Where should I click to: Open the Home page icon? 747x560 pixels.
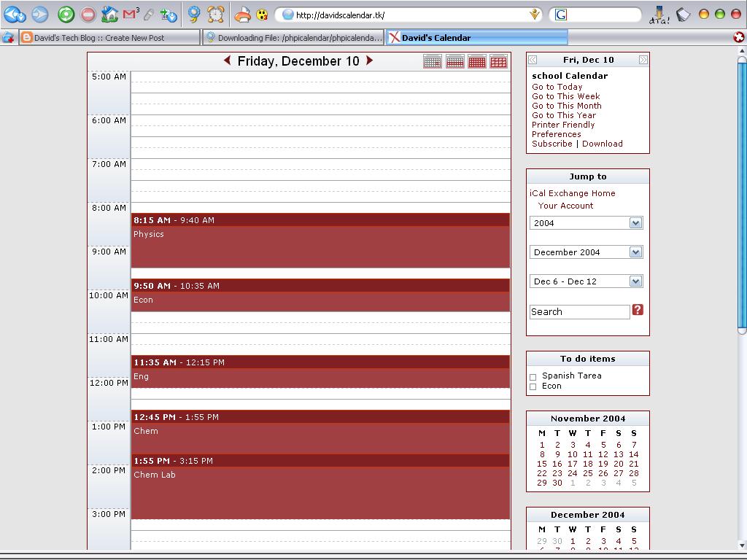click(x=109, y=15)
